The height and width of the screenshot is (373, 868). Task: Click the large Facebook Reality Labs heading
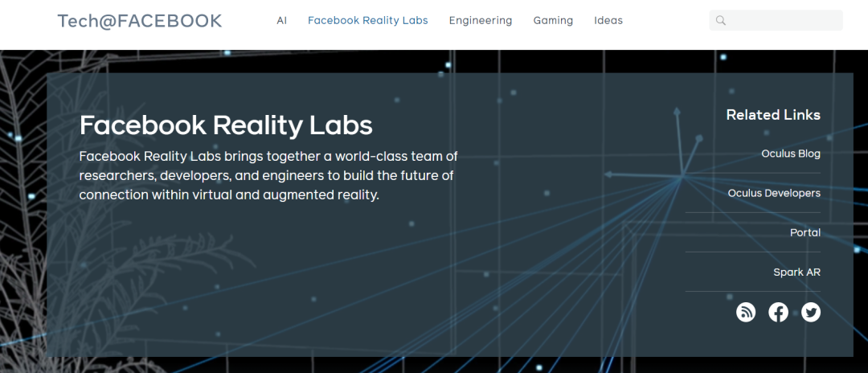(226, 125)
